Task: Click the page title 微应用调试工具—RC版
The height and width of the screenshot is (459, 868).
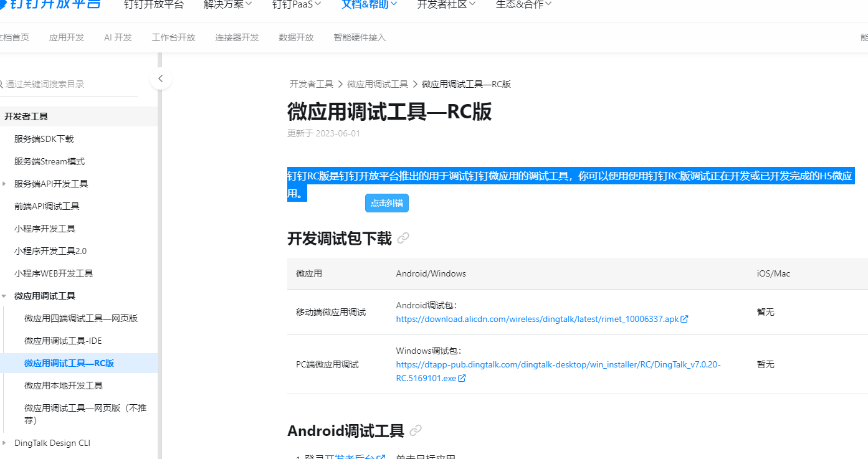Action: click(x=389, y=111)
